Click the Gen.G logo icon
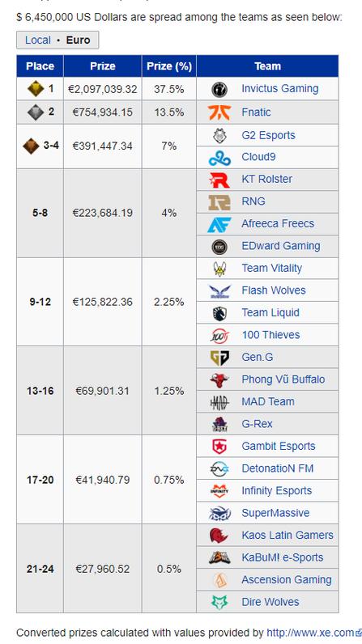This screenshot has height=644, width=362. coord(219,358)
